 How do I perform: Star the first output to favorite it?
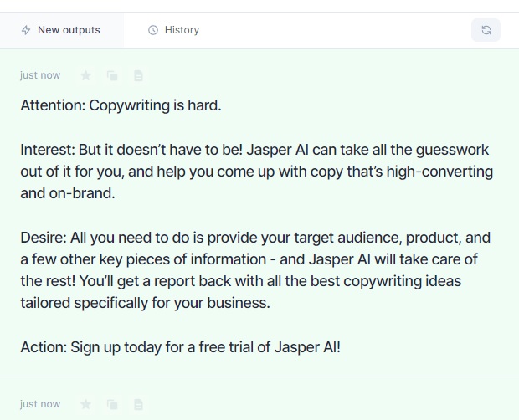pos(85,75)
